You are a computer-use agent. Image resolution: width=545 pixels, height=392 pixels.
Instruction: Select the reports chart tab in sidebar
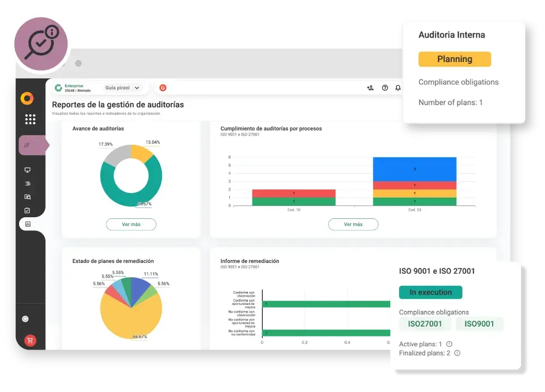click(28, 224)
